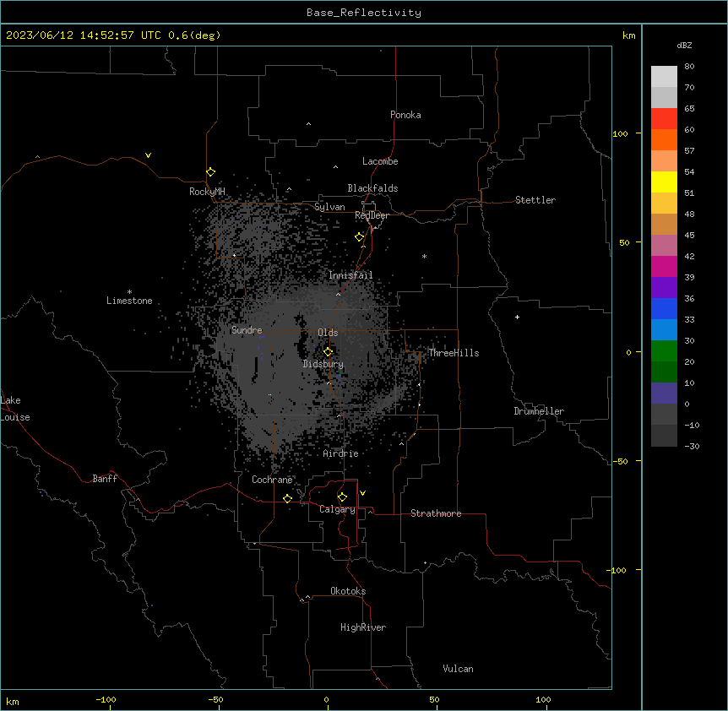Click the Limestone label

[129, 301]
